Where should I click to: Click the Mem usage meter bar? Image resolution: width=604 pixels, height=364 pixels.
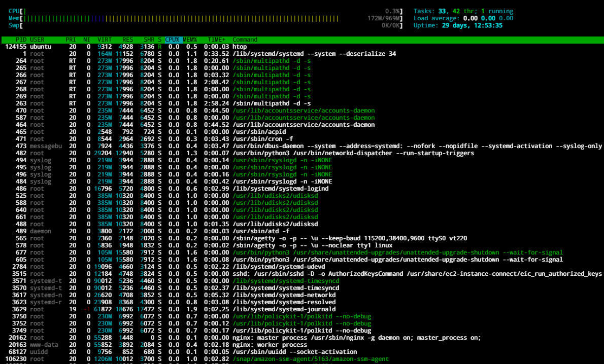click(x=206, y=18)
